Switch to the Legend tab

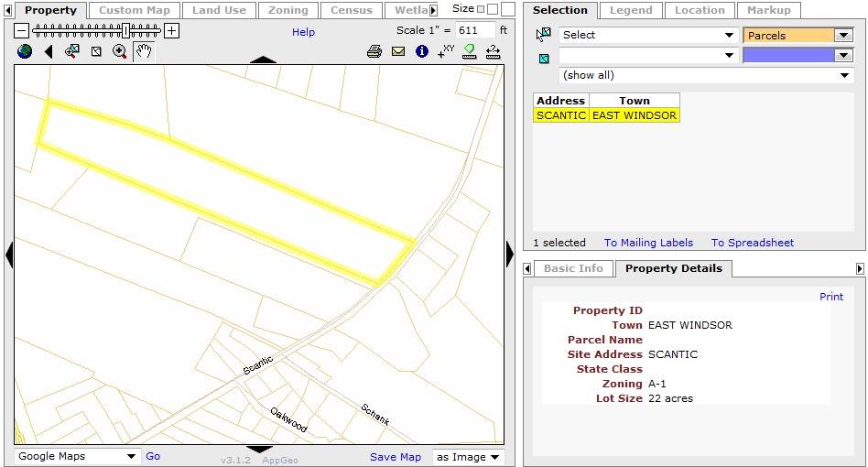click(x=631, y=10)
